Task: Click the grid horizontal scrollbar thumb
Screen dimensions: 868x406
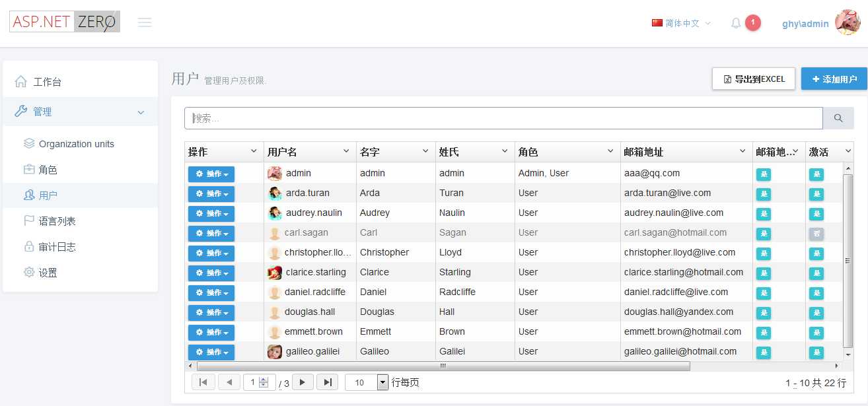Action: click(443, 366)
